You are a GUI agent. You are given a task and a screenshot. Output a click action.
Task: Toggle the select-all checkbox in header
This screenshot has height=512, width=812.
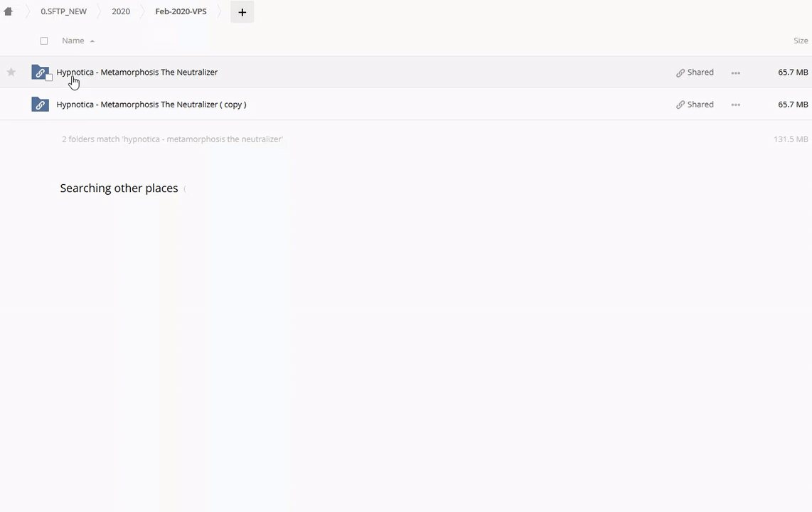pos(44,41)
